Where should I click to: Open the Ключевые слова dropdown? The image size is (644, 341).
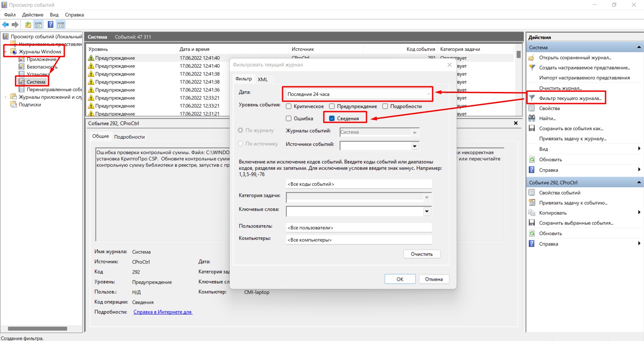(427, 211)
